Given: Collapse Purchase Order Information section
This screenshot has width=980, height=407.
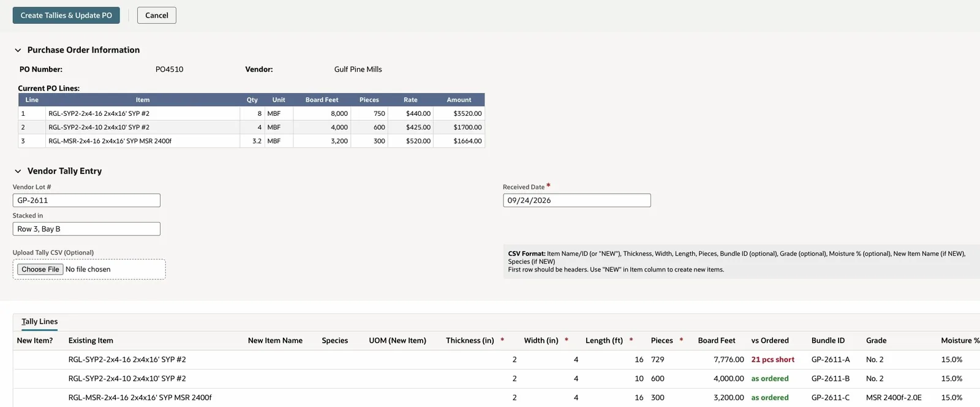Looking at the screenshot, I should coord(18,50).
